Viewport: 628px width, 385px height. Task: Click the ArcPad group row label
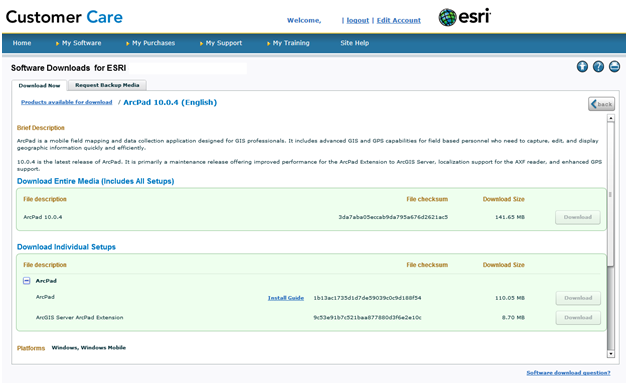46,281
